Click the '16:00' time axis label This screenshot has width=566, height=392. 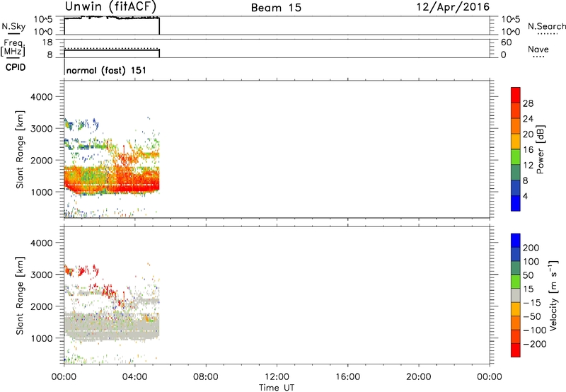(x=347, y=377)
